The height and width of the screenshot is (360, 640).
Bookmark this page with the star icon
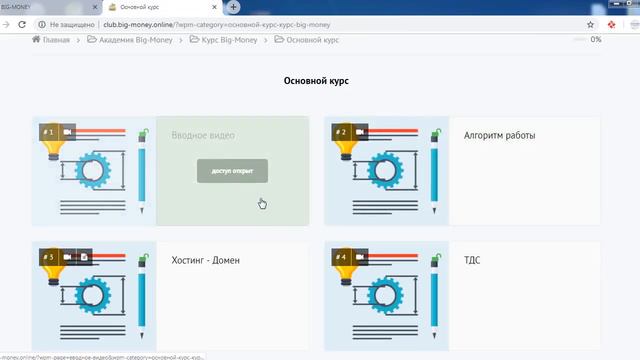(x=590, y=24)
